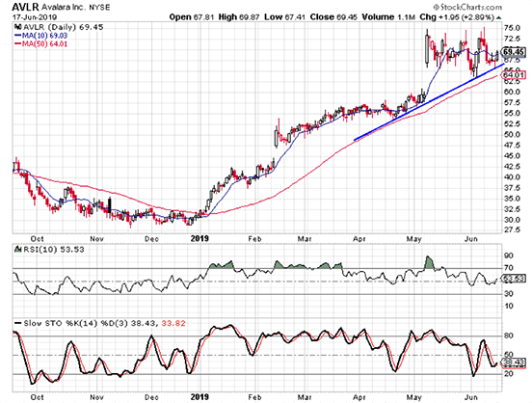Image resolution: width=532 pixels, height=403 pixels.
Task: Click the AVLR (Daily) 69.45 legend text
Action: tap(63, 27)
